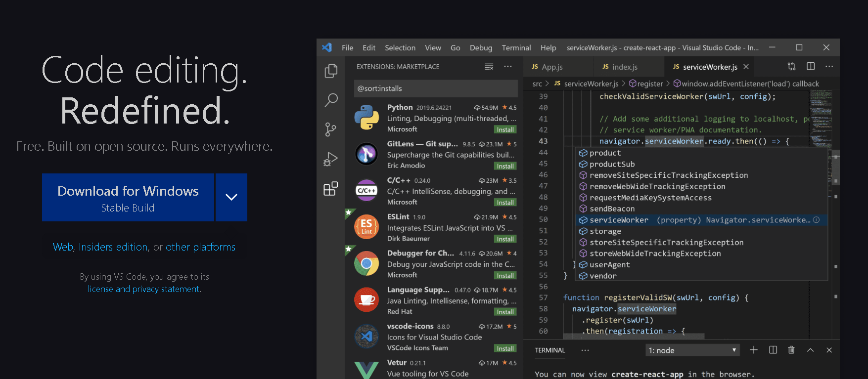Install the C/C++ extension
This screenshot has height=379, width=868.
pyautogui.click(x=505, y=203)
